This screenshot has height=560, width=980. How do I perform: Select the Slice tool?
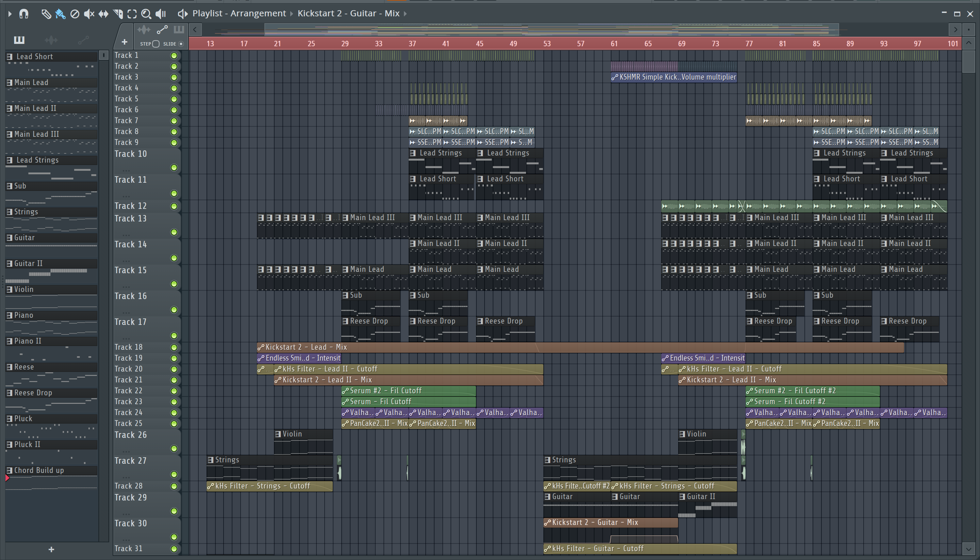coord(118,14)
